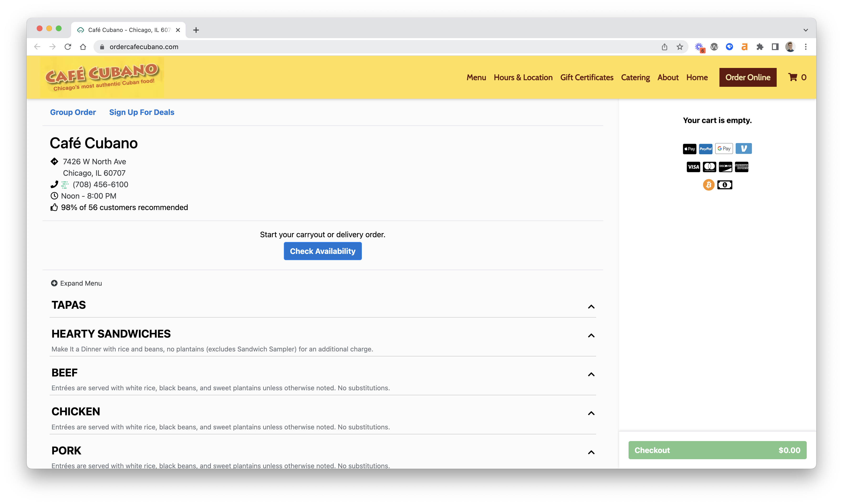Screen dimensions: 843x504
Task: Click the Discover card icon
Action: click(x=725, y=167)
